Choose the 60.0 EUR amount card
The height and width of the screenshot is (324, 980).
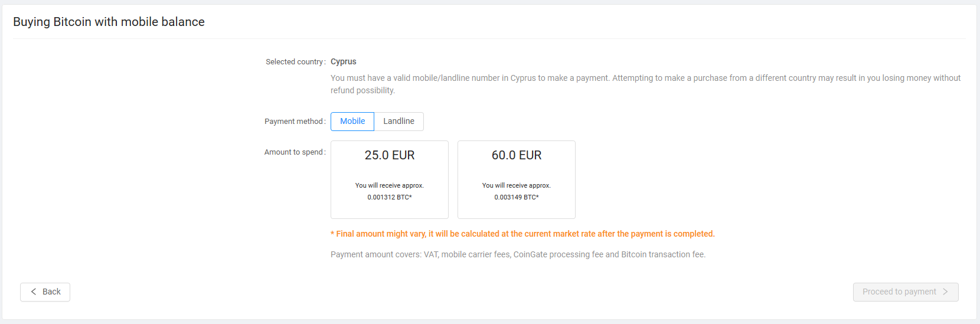click(517, 179)
